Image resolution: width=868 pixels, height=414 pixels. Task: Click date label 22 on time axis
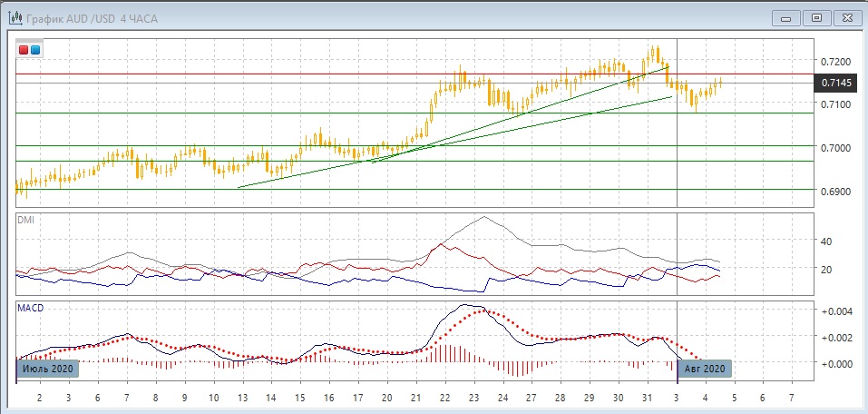pyautogui.click(x=444, y=398)
